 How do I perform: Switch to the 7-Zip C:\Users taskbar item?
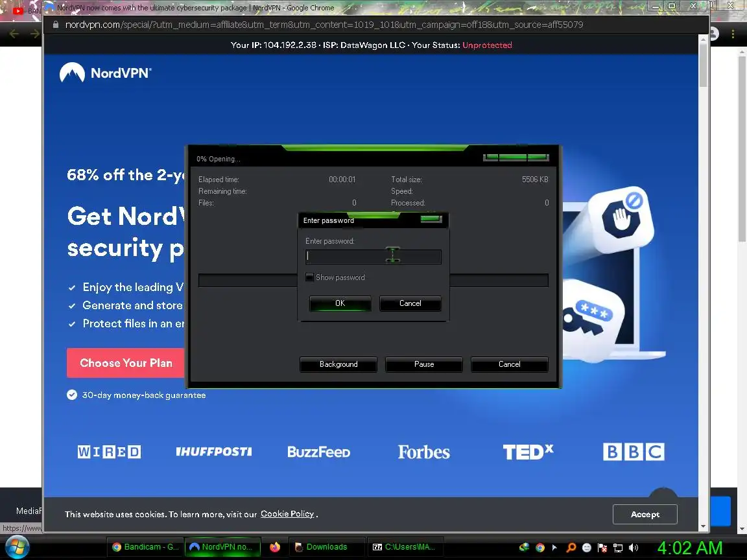point(405,547)
